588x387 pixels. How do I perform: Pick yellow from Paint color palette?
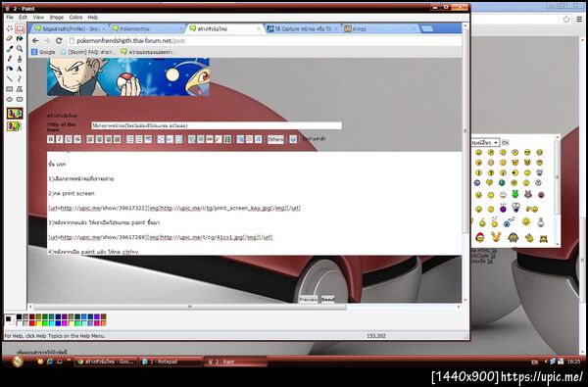pyautogui.click(x=39, y=323)
